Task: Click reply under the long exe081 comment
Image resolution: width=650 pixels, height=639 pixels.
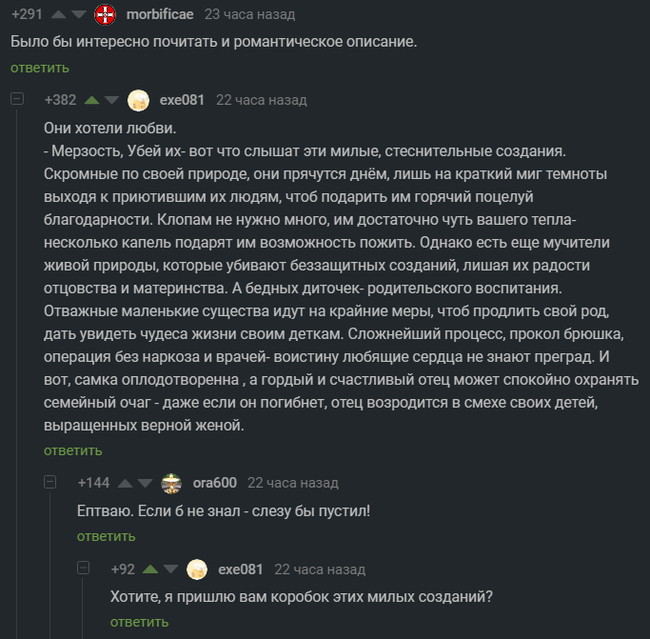Action: (x=73, y=451)
